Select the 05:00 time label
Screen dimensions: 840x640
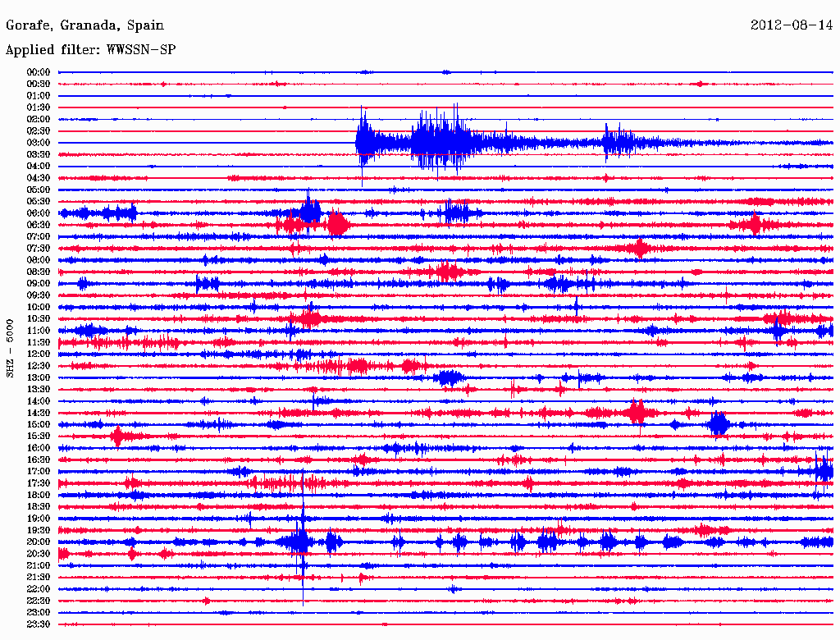(x=38, y=190)
